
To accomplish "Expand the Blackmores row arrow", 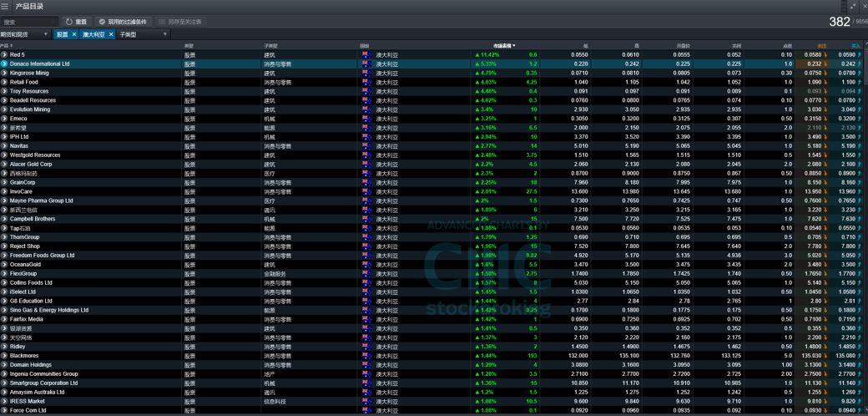I will [4, 356].
